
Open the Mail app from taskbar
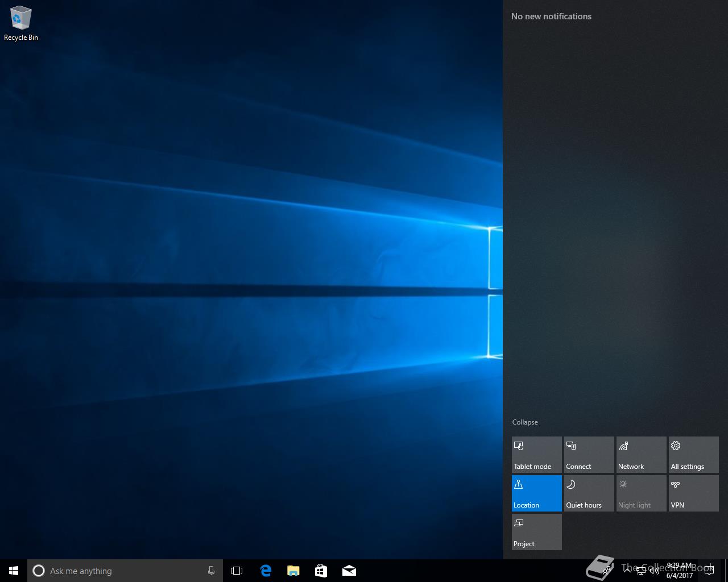(x=349, y=571)
